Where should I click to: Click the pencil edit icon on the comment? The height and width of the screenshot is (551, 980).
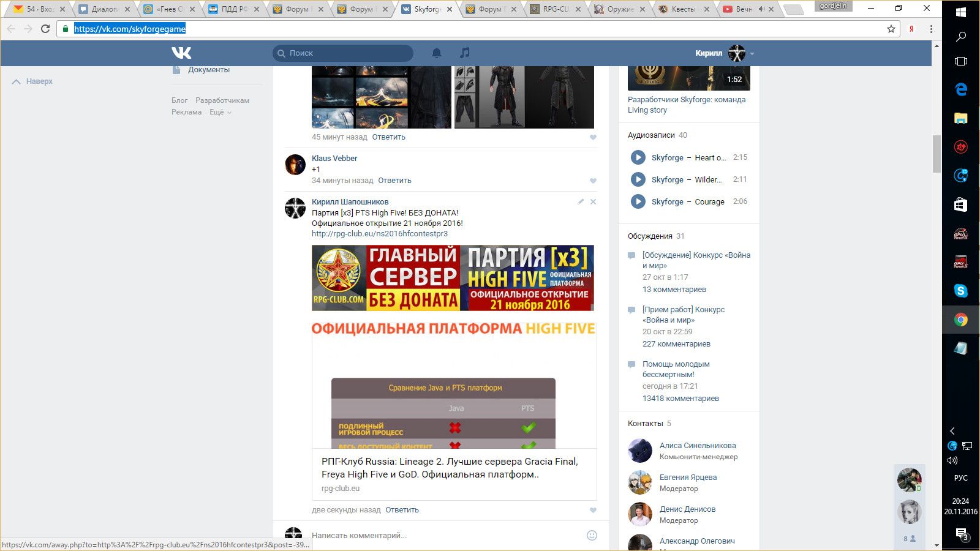tap(581, 201)
